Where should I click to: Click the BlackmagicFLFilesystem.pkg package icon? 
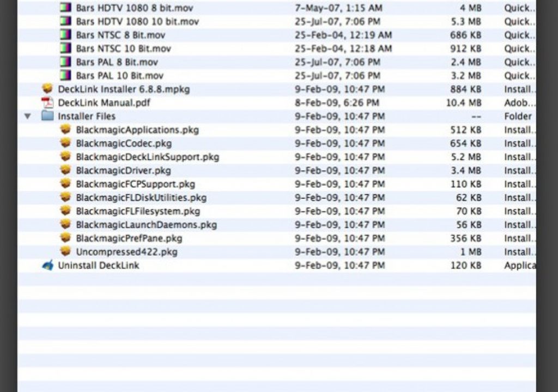[65, 210]
